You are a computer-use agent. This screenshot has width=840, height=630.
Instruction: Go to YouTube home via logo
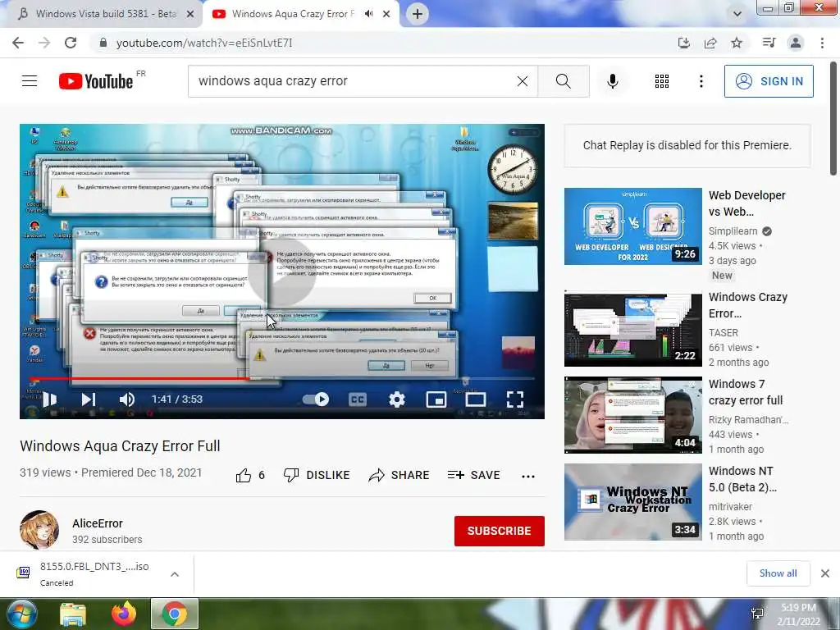tap(96, 81)
